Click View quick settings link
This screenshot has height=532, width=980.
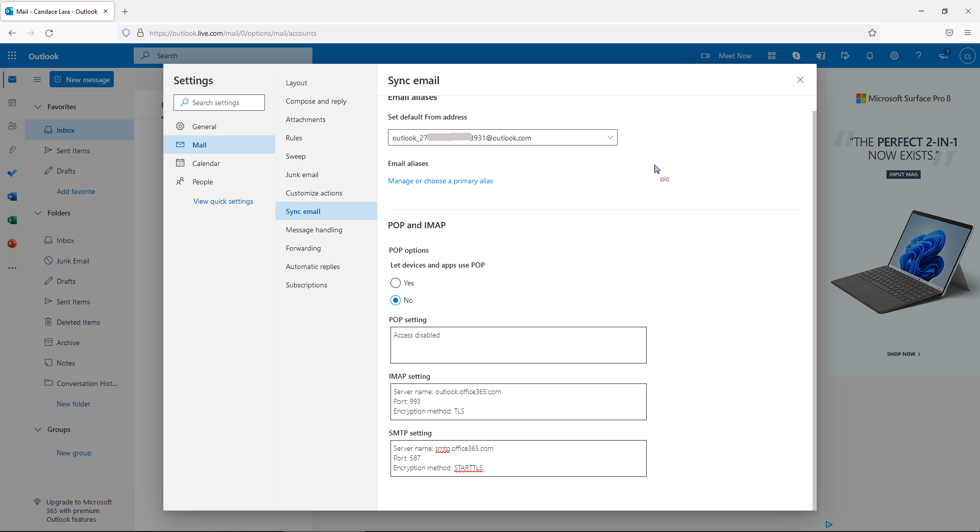[223, 201]
